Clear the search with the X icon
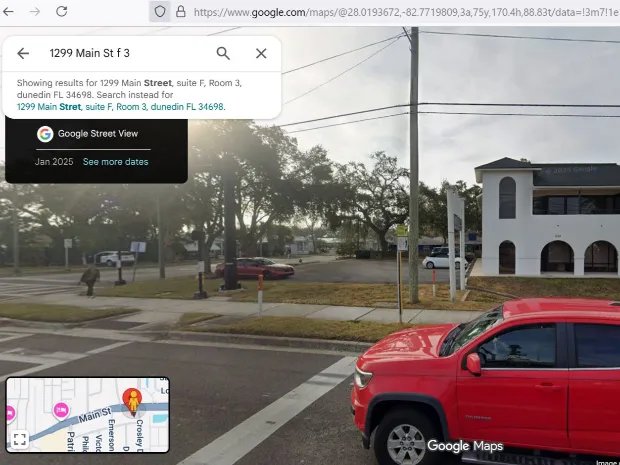620x465 pixels. (261, 53)
